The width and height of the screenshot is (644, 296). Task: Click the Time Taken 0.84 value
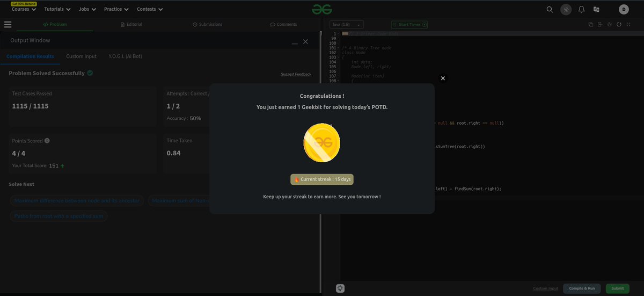click(x=173, y=153)
